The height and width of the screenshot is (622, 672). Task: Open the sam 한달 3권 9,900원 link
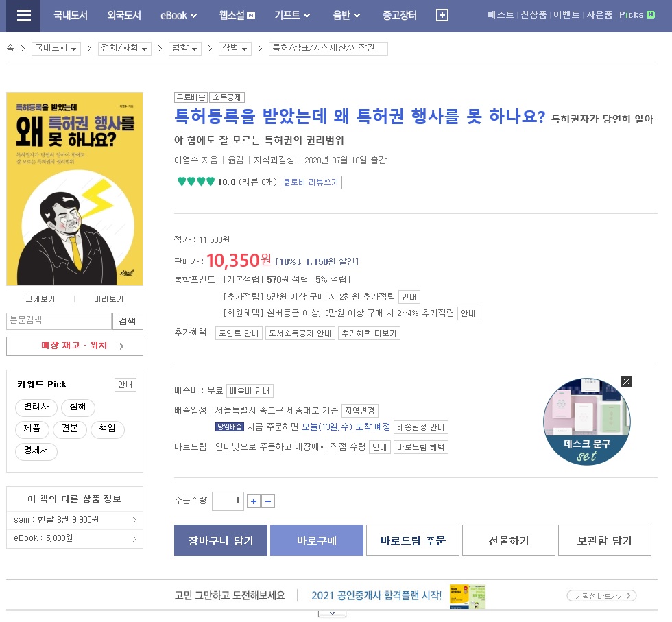[75, 520]
